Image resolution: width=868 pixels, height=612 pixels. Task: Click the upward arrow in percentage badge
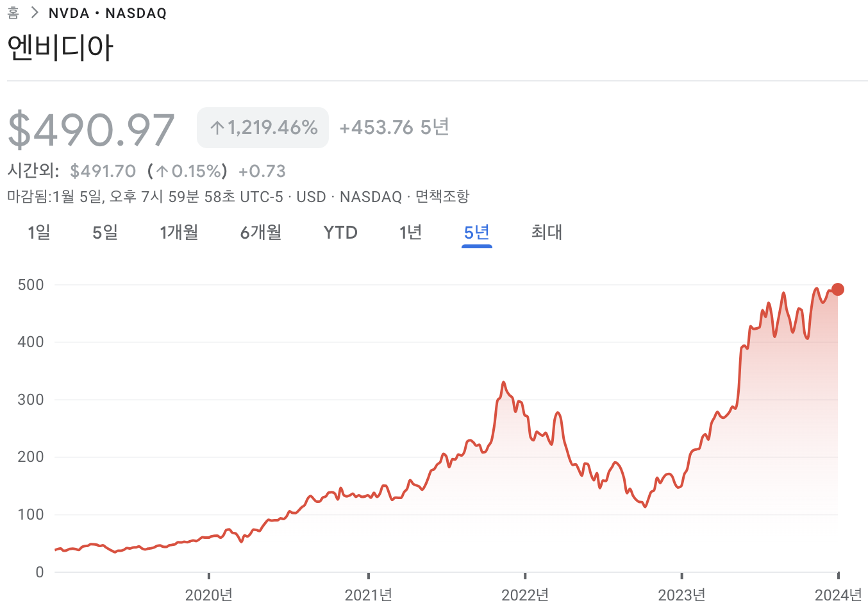pyautogui.click(x=217, y=127)
